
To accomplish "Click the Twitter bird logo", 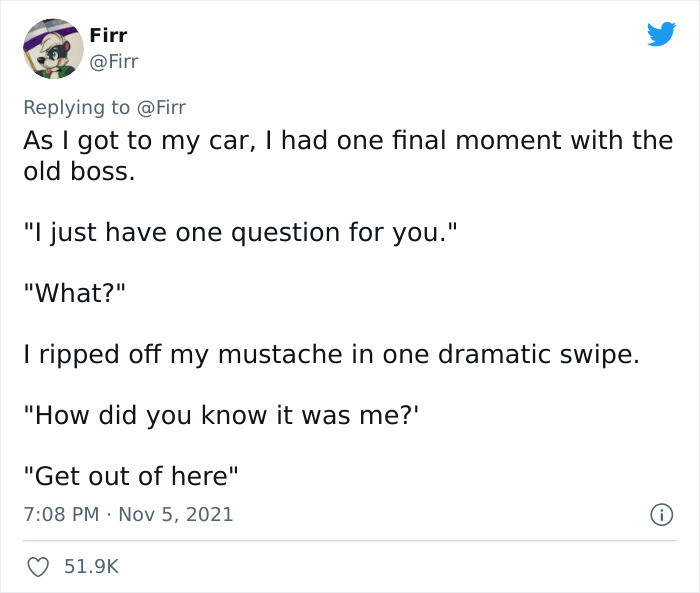I will (x=661, y=34).
